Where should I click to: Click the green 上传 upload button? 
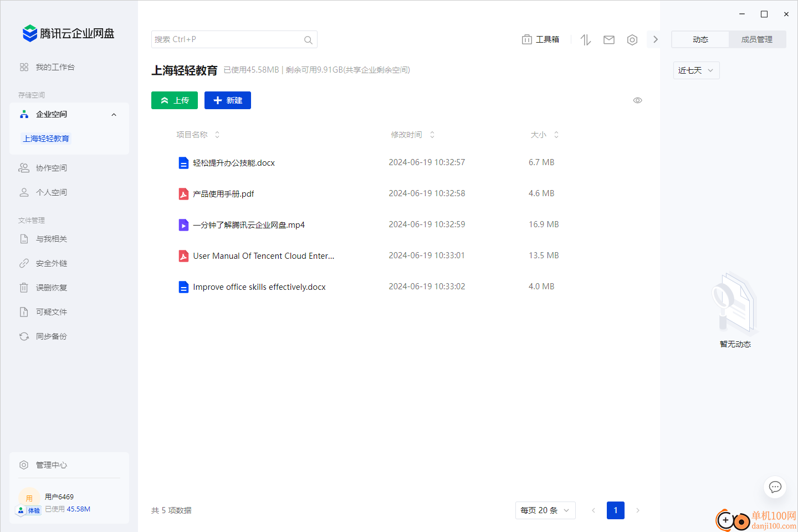coord(175,100)
